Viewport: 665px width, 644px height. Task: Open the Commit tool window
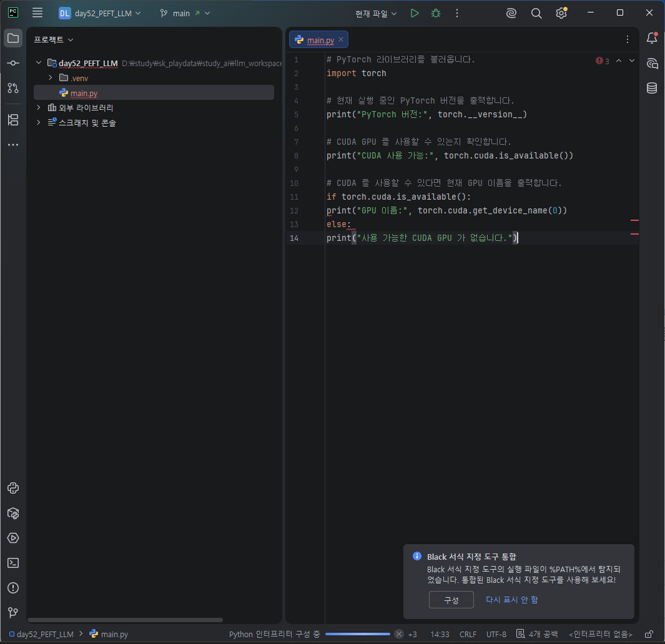click(x=13, y=63)
